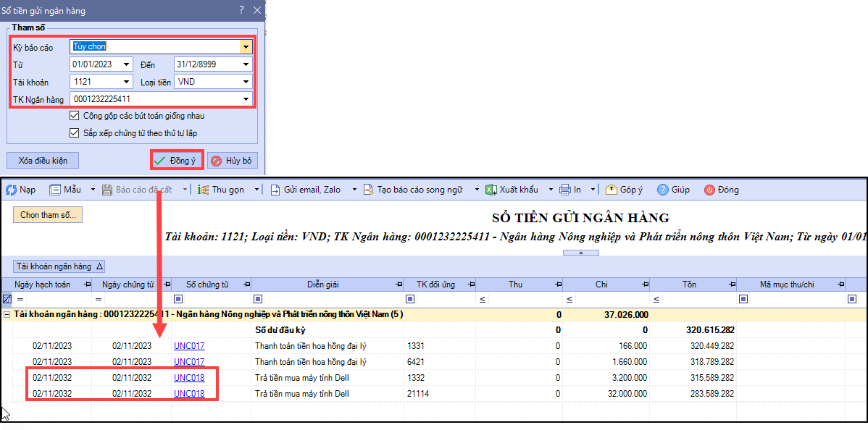Open the Giúp help icon
Image resolution: width=868 pixels, height=430 pixels.
click(x=662, y=190)
